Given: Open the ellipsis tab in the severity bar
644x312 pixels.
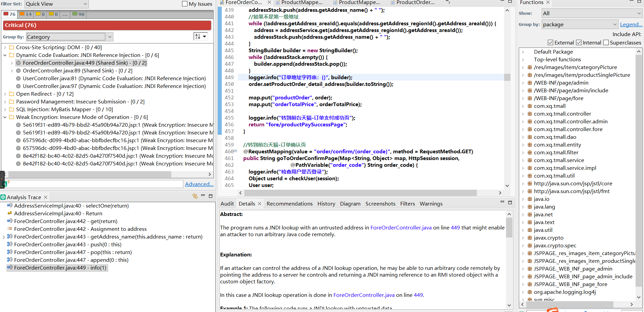Looking at the screenshot, I should (x=65, y=14).
